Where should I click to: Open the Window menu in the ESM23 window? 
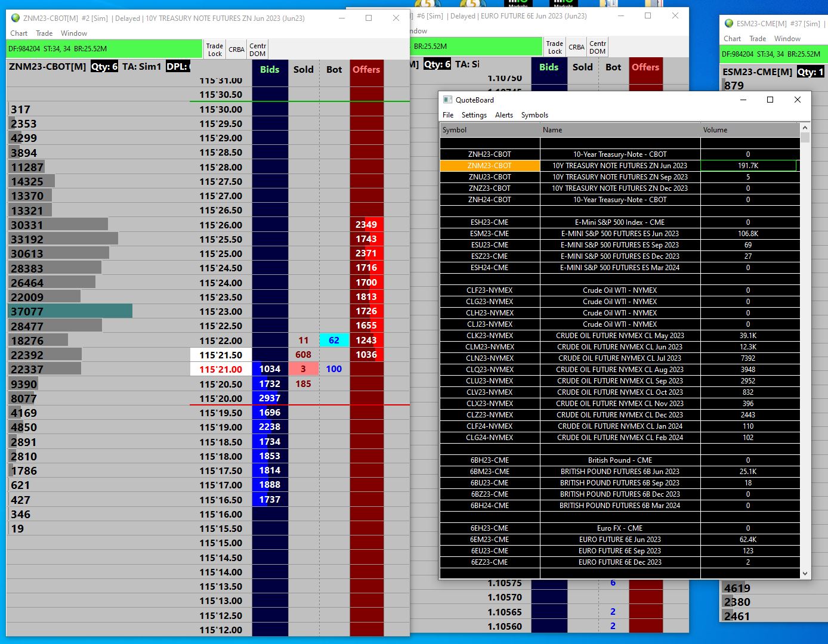pyautogui.click(x=787, y=39)
